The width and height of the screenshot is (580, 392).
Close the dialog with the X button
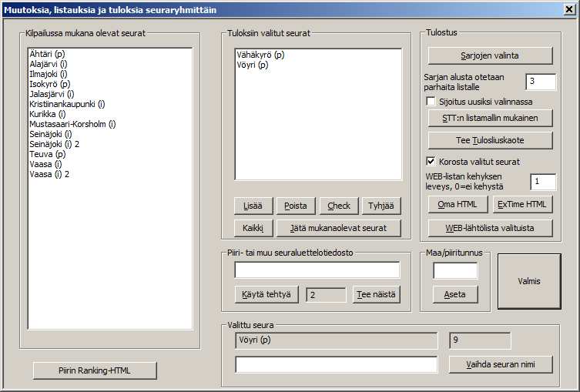[570, 9]
